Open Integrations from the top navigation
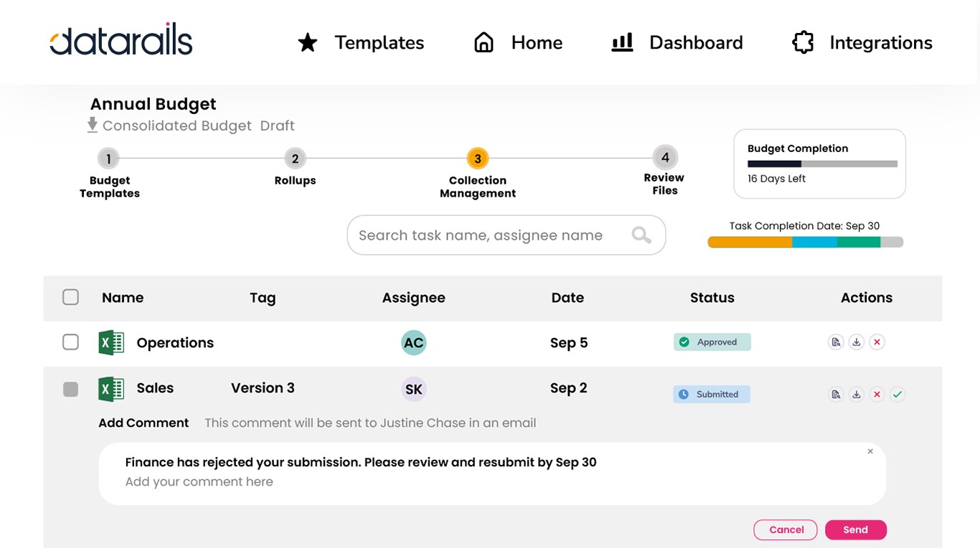 pyautogui.click(x=862, y=43)
